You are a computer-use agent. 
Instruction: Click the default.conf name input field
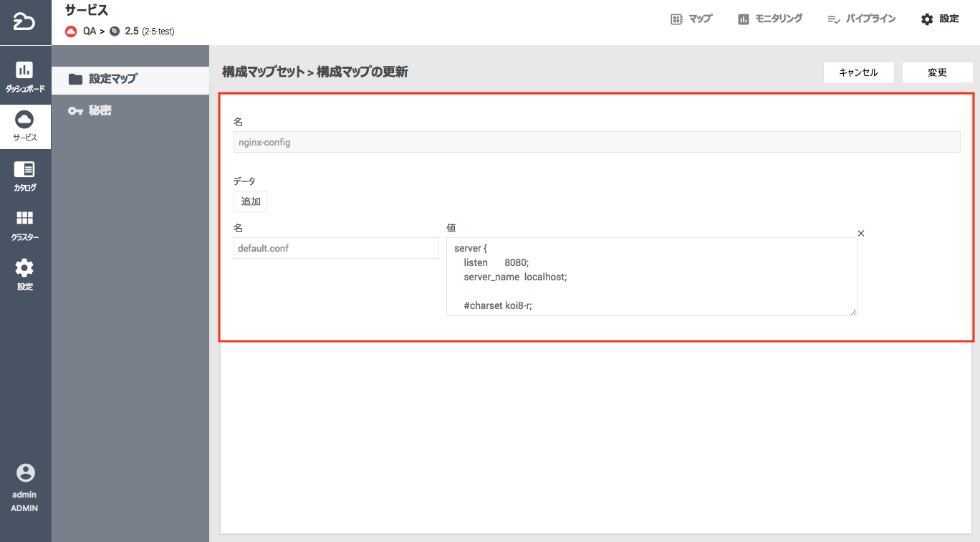(x=335, y=249)
